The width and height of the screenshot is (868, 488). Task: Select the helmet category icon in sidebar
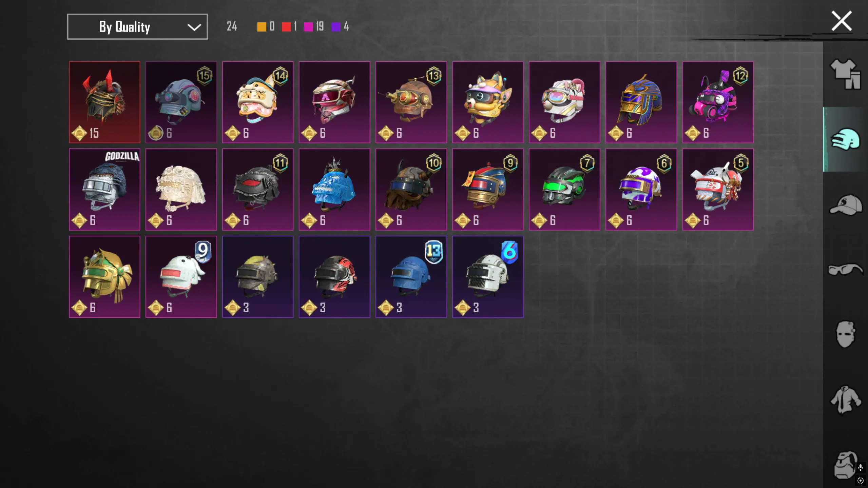pyautogui.click(x=845, y=139)
